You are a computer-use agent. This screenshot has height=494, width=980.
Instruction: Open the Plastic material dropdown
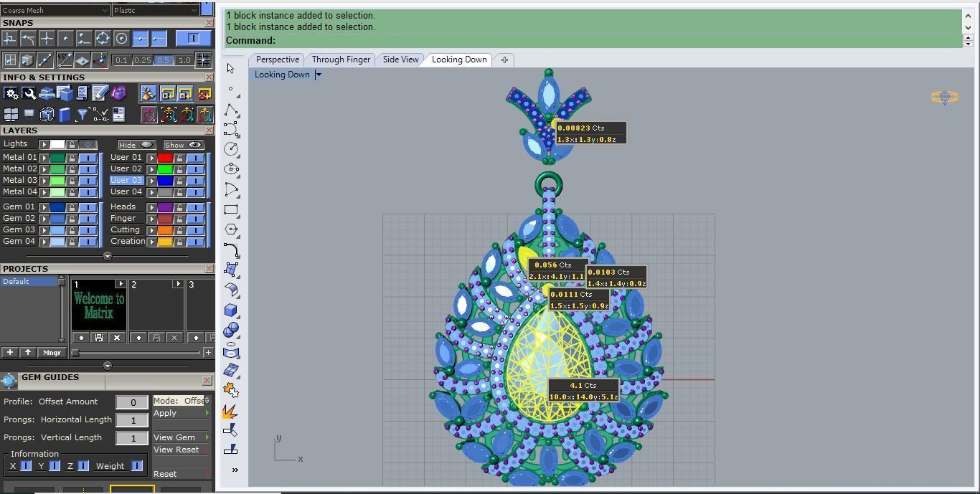point(156,10)
